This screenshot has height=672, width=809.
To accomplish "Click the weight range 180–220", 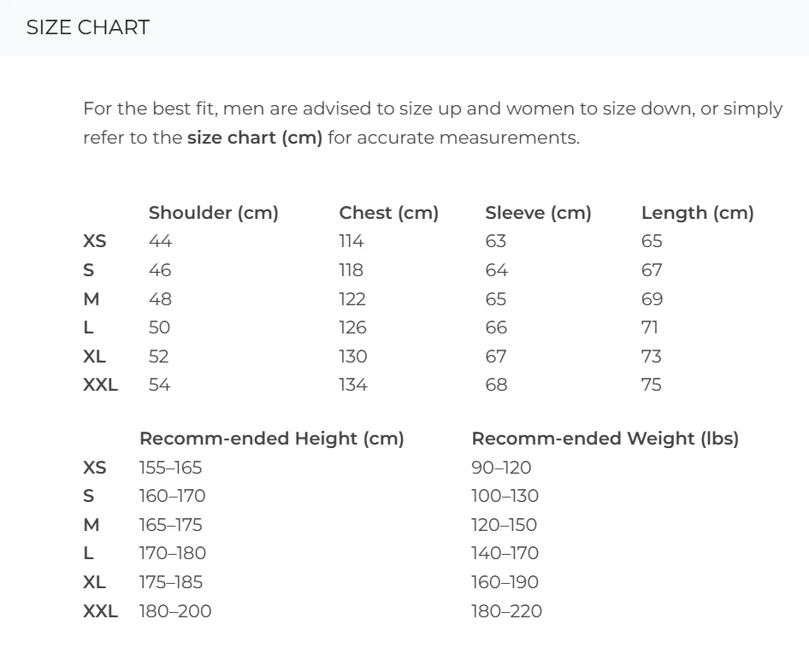I will [x=506, y=611].
